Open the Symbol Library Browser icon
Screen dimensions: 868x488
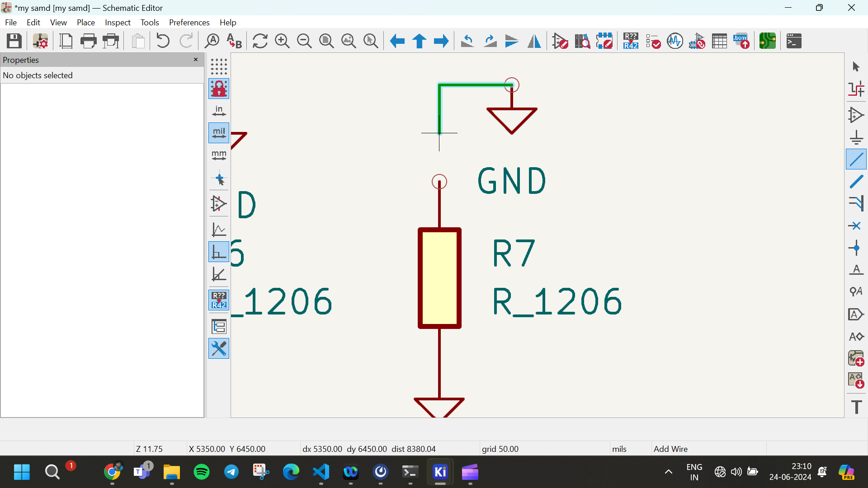coord(582,41)
